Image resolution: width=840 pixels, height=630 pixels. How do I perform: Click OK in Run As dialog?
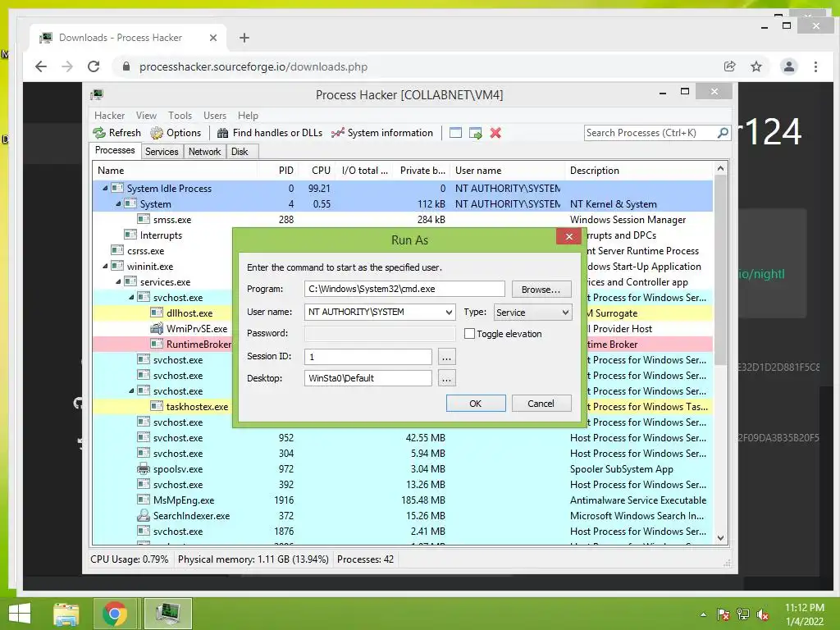coord(476,404)
